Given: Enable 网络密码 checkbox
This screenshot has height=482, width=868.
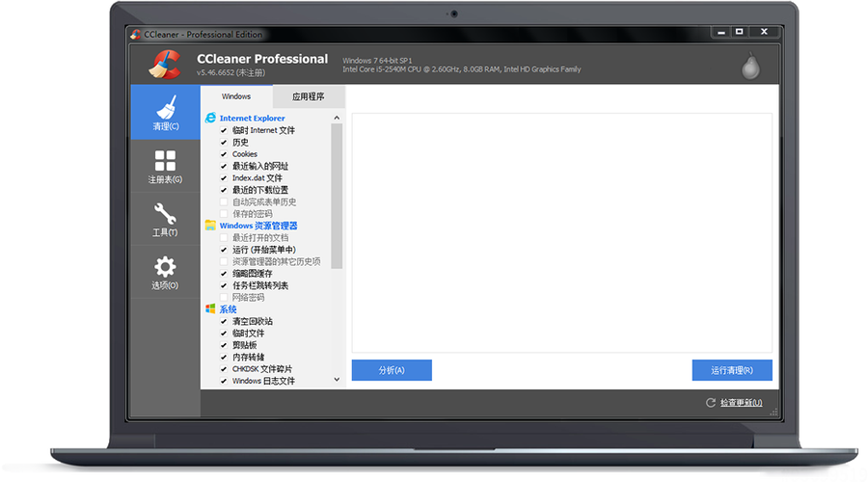Looking at the screenshot, I should click(224, 297).
